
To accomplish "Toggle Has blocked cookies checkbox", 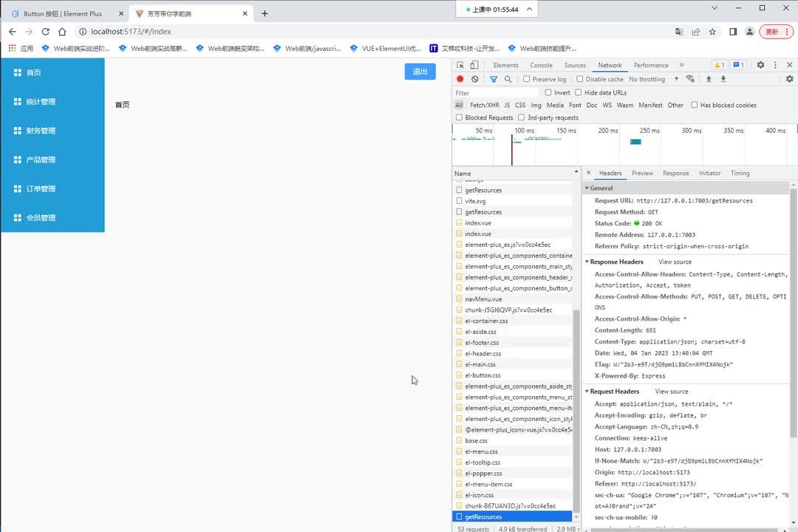I will pyautogui.click(x=694, y=105).
